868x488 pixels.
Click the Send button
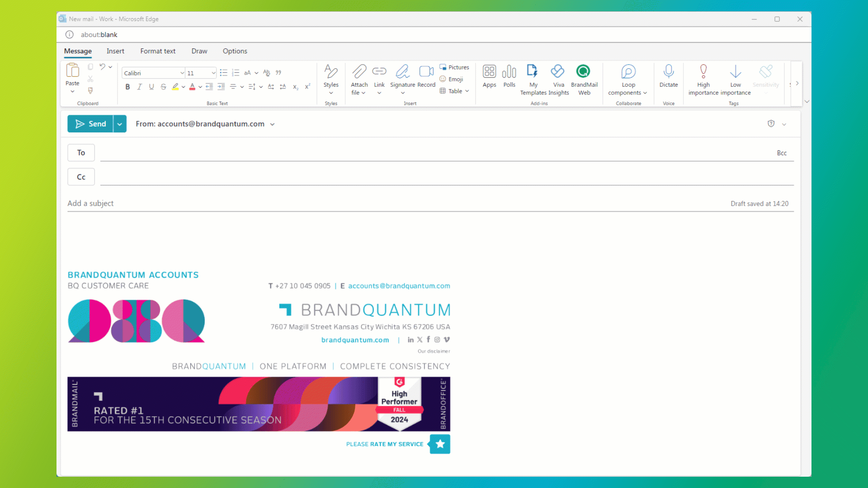click(91, 124)
